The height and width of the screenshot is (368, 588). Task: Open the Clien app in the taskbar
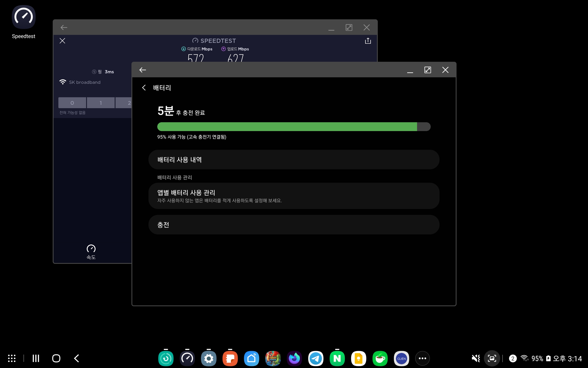click(401, 358)
